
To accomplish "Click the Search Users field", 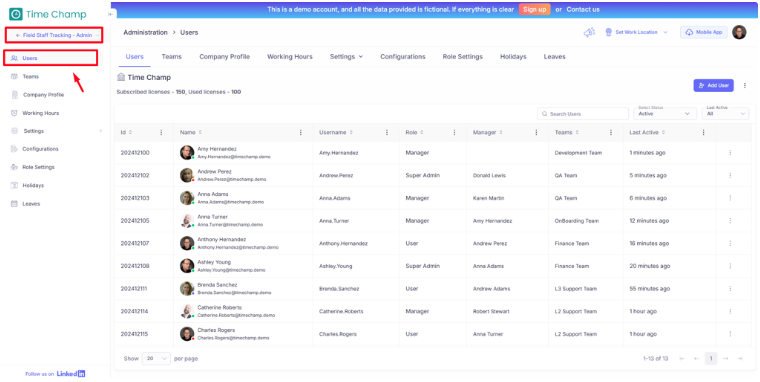I will point(583,113).
